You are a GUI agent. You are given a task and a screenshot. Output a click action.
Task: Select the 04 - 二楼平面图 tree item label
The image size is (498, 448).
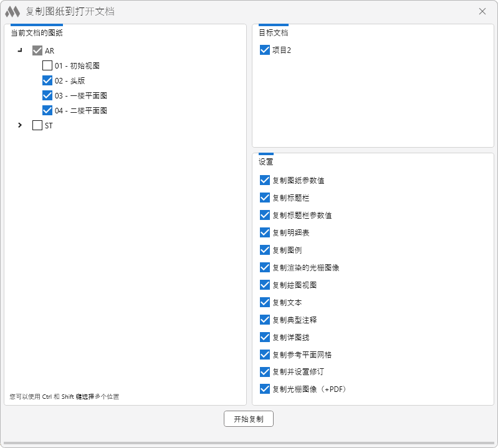[x=81, y=110]
